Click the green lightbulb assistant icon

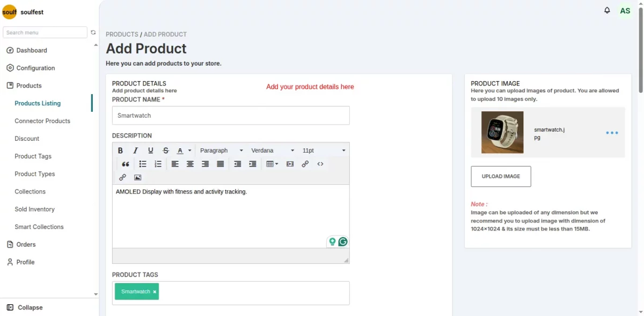point(332,242)
